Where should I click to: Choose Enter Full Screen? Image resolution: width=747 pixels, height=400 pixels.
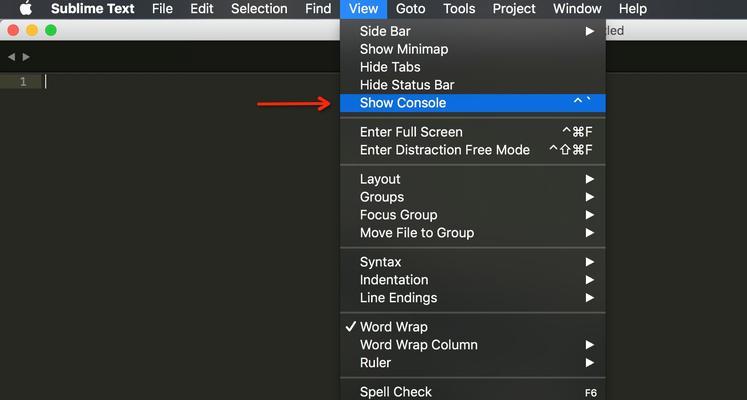[473, 132]
